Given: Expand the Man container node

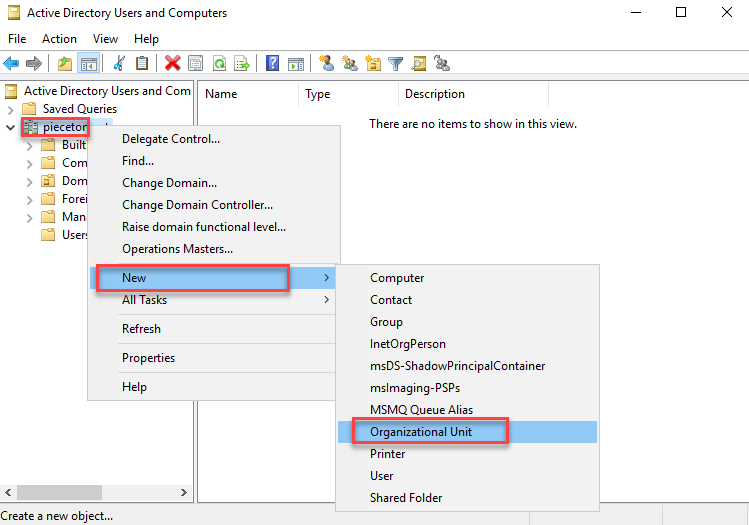Looking at the screenshot, I should [x=30, y=218].
